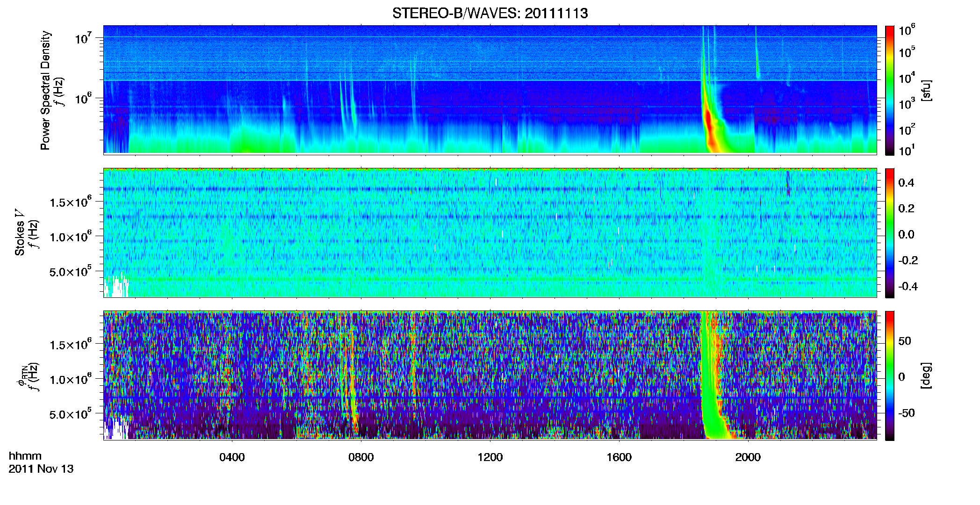Click the hhmm axis label
This screenshot has height=505, width=980.
coord(25,456)
